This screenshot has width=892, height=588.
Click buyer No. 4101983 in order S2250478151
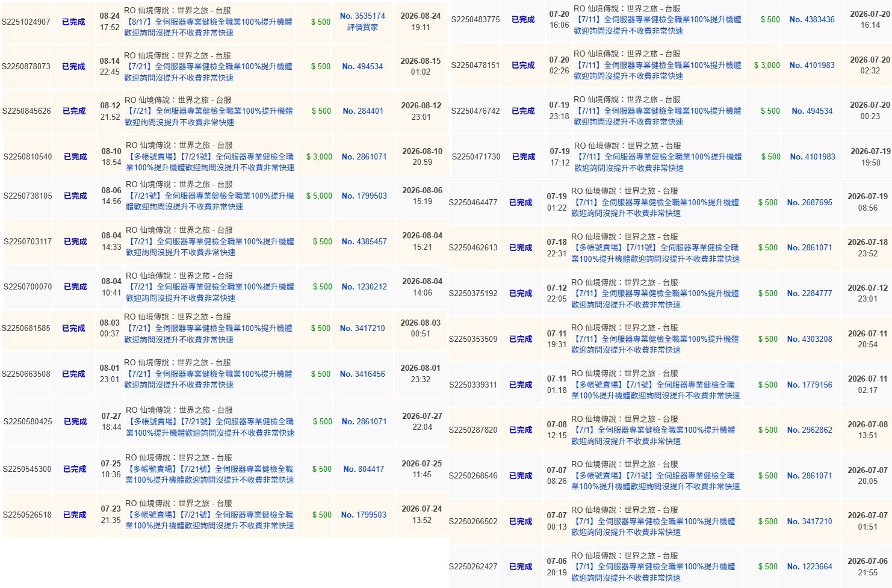click(x=812, y=66)
